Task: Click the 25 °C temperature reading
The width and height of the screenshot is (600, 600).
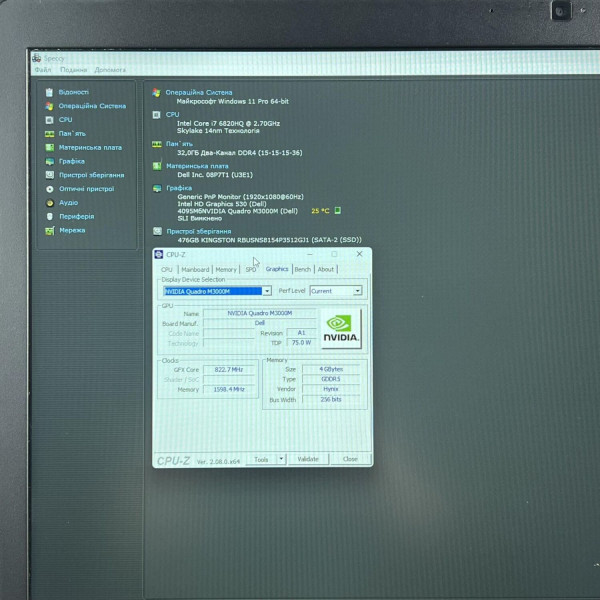Action: coord(320,211)
